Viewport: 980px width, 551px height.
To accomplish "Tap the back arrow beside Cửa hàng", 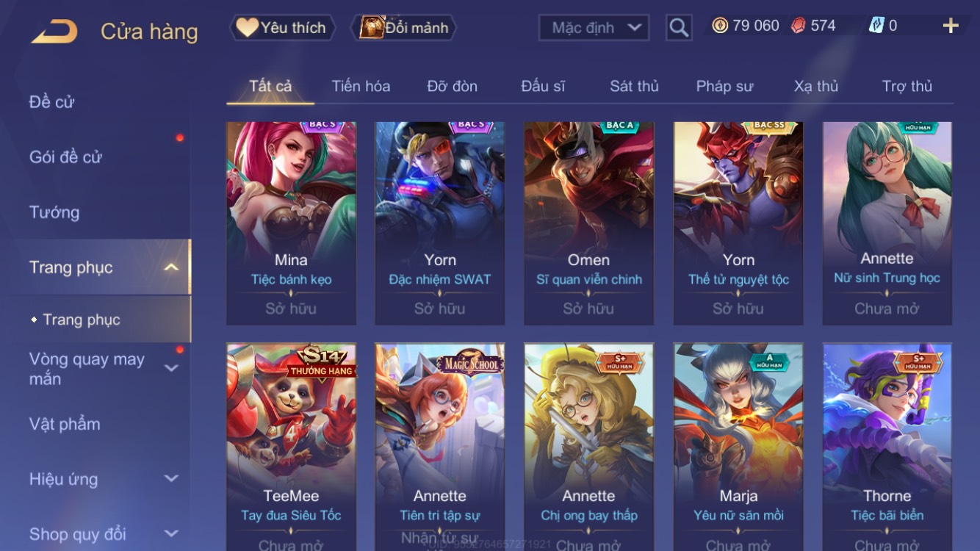I will coord(54,31).
